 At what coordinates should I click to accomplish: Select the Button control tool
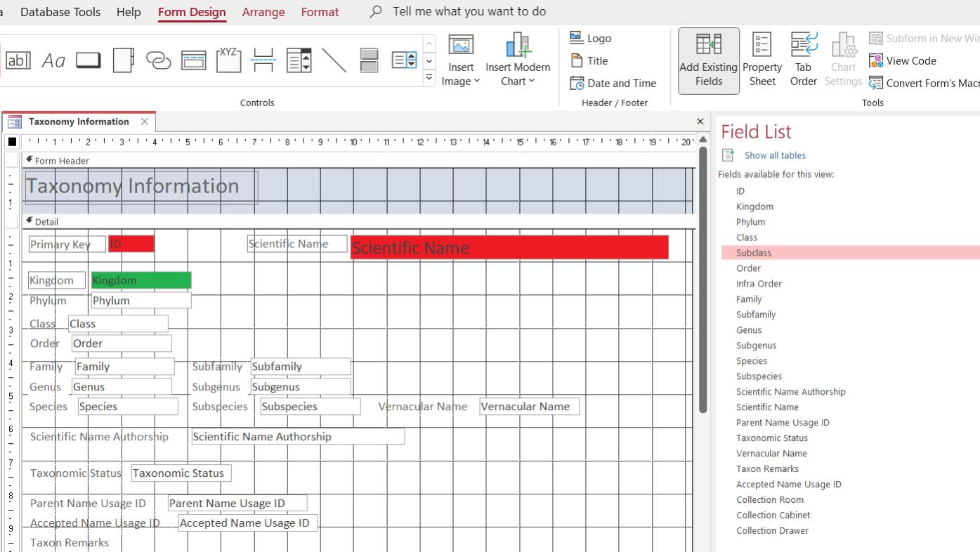pyautogui.click(x=89, y=60)
